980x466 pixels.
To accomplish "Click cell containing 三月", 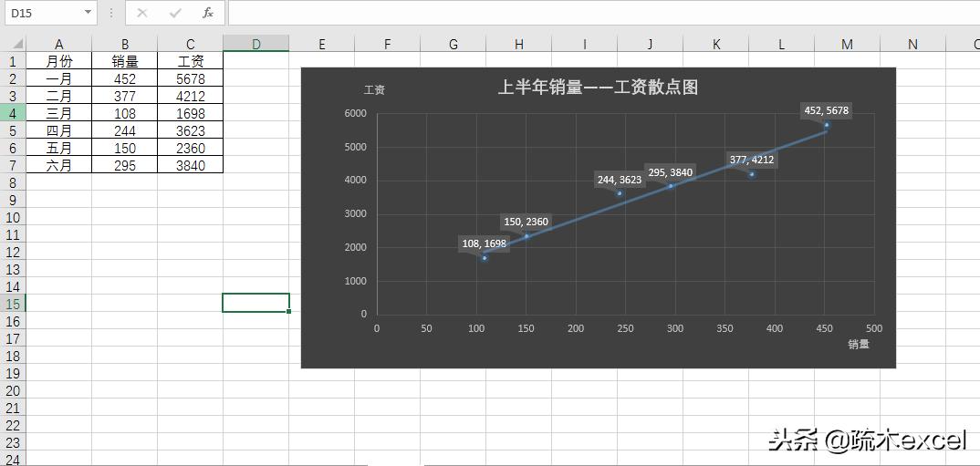I will click(x=58, y=113).
